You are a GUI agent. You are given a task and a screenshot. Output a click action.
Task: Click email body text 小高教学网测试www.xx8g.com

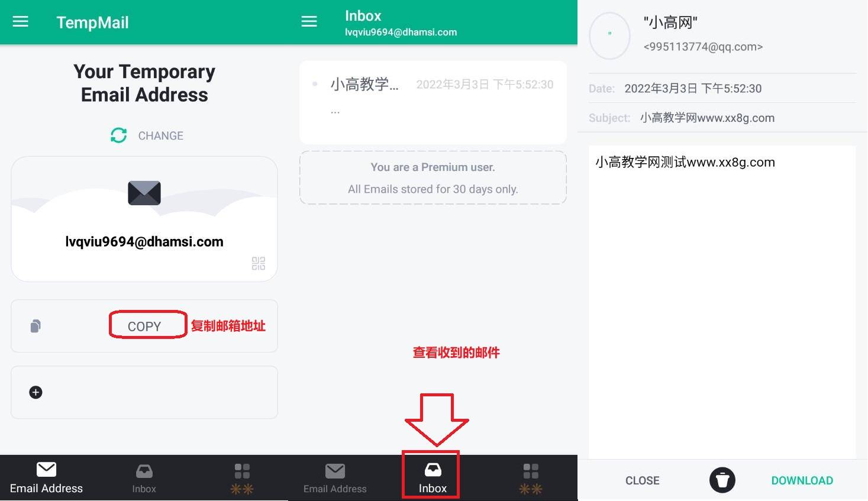[x=685, y=162]
